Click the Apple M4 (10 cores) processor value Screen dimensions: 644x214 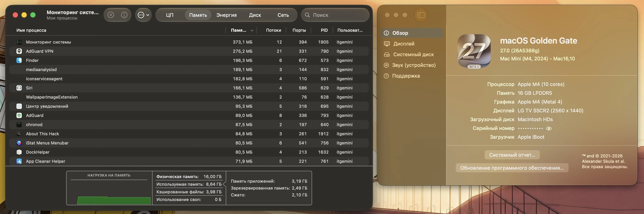pyautogui.click(x=541, y=84)
